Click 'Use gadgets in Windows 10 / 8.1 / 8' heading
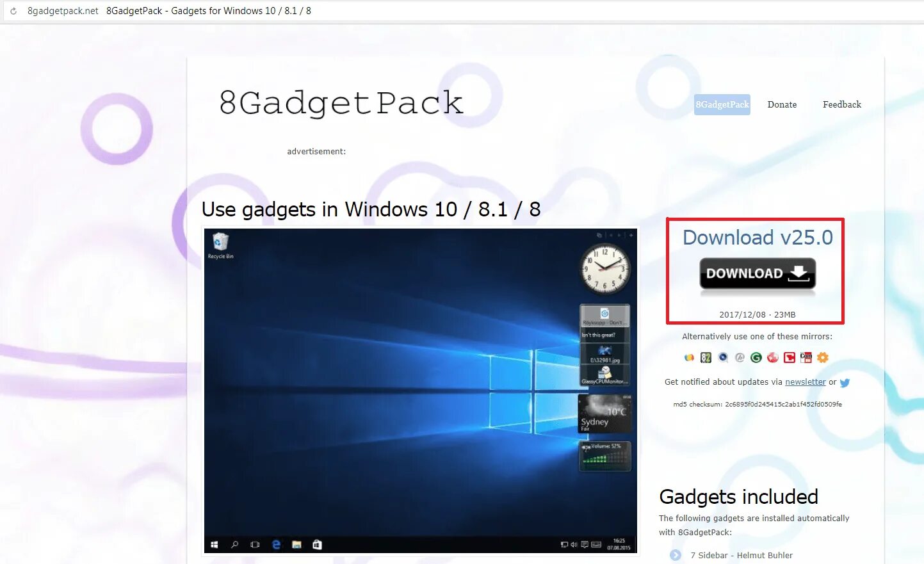 pyautogui.click(x=371, y=209)
